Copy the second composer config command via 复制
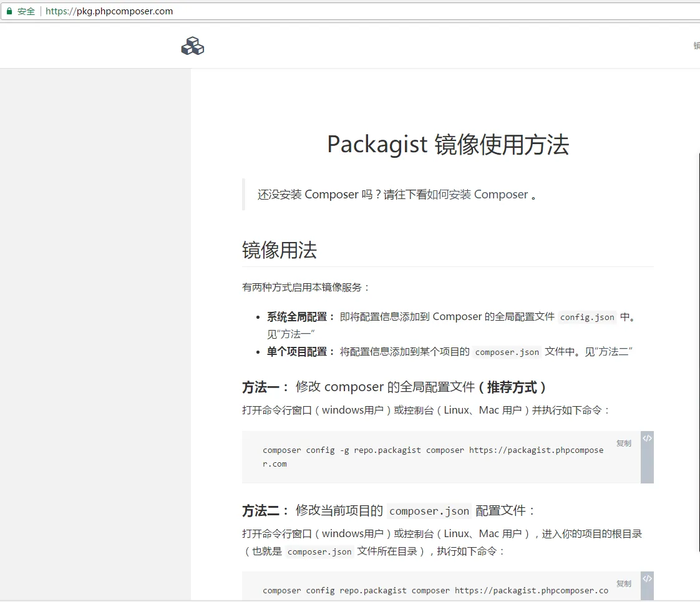The width and height of the screenshot is (700, 602). coord(624,583)
